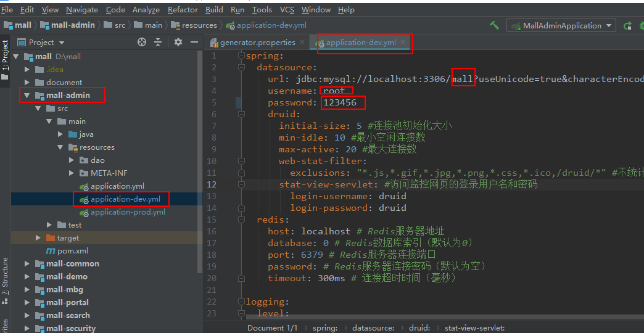Open the File menu

point(7,9)
